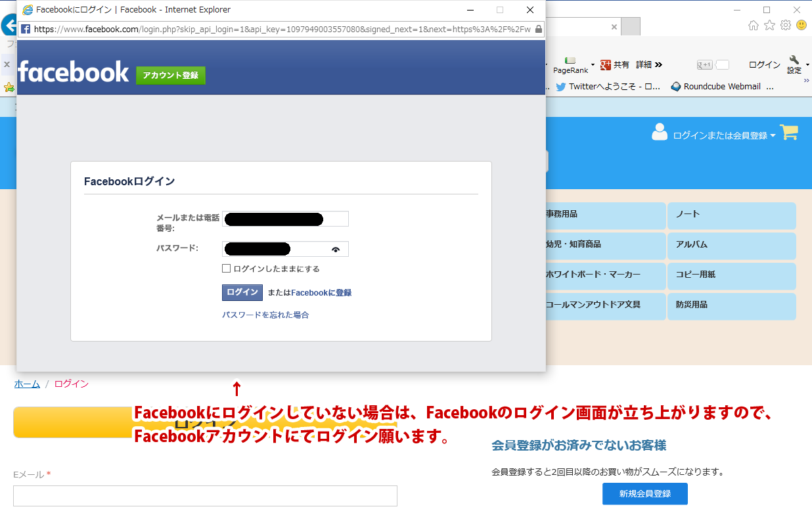The image size is (812, 513).
Task: Close the background browser tab
Action: pos(614,27)
